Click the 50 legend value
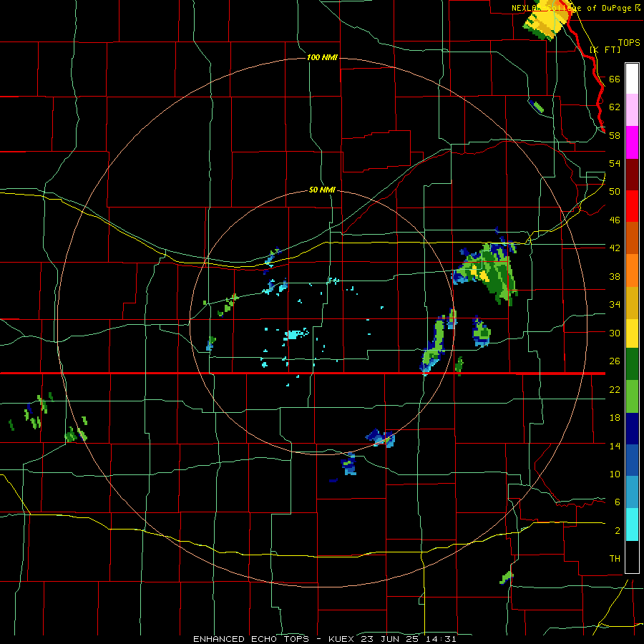This screenshot has width=644, height=644. [x=615, y=191]
